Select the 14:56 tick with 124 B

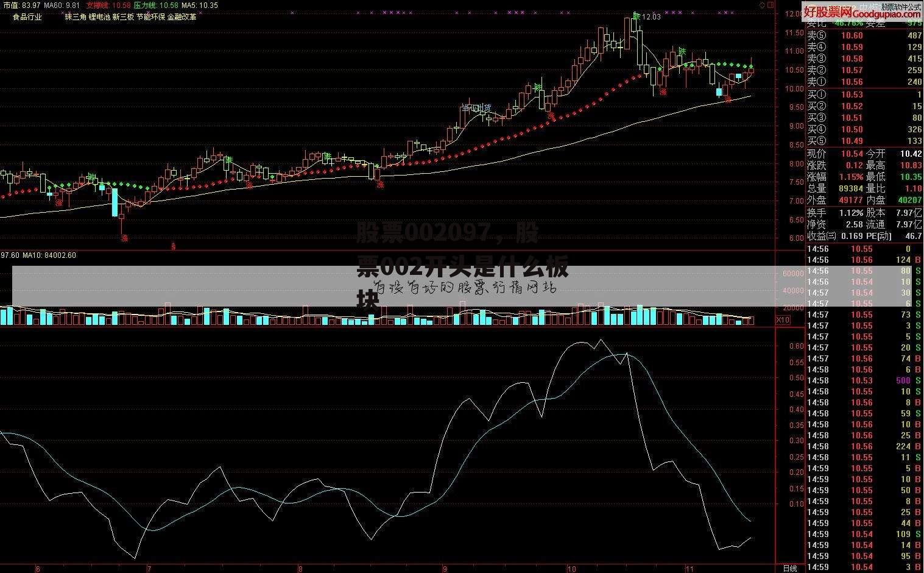pyautogui.click(x=864, y=260)
